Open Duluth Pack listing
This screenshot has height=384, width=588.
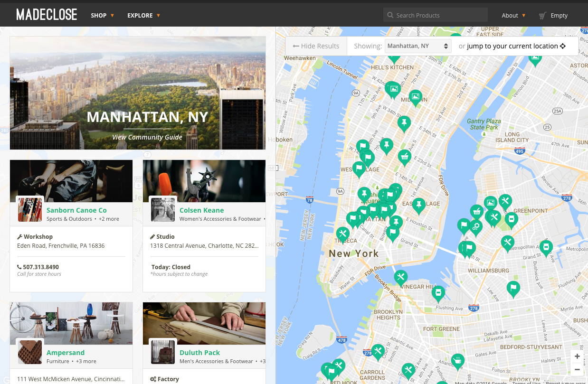pos(199,353)
